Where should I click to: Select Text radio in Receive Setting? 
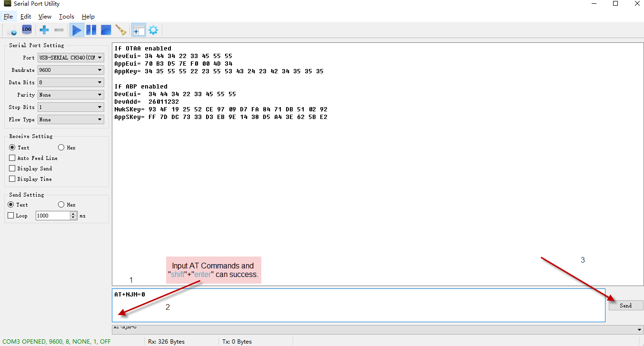[12, 148]
